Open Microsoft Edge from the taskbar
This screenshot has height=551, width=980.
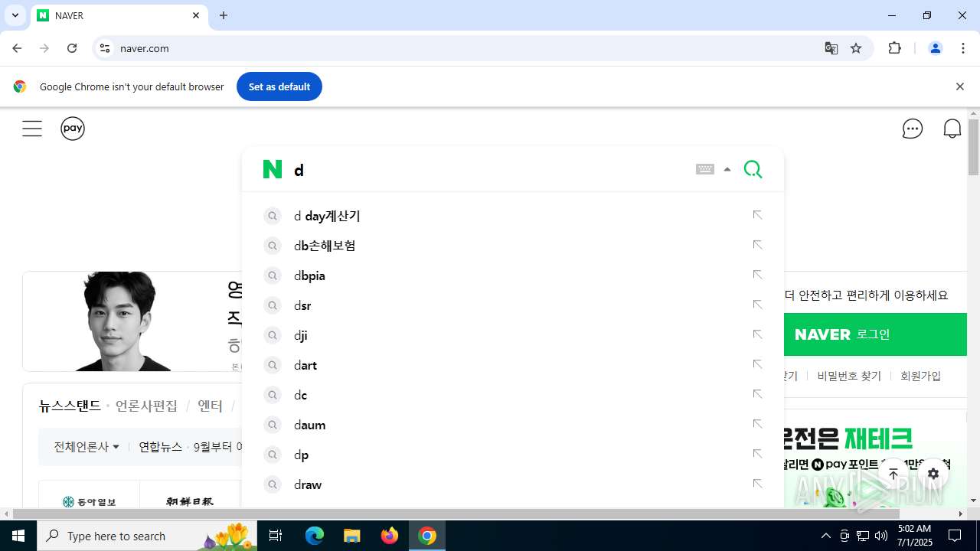315,536
